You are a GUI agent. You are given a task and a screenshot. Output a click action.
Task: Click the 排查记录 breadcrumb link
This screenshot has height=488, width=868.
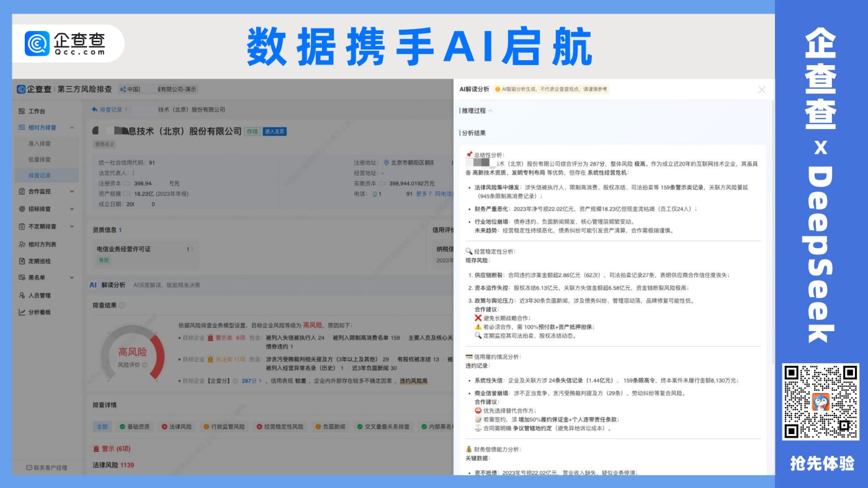(111, 109)
